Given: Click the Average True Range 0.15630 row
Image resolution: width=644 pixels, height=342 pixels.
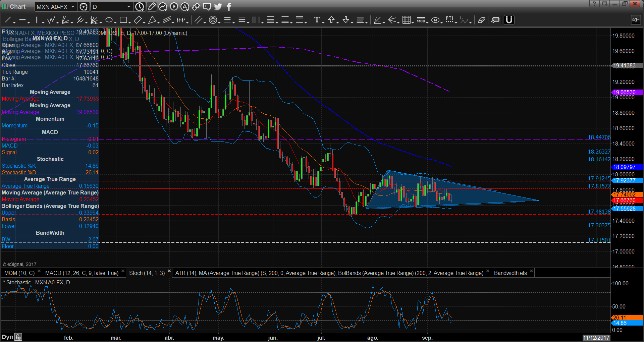Looking at the screenshot, I should 50,186.
